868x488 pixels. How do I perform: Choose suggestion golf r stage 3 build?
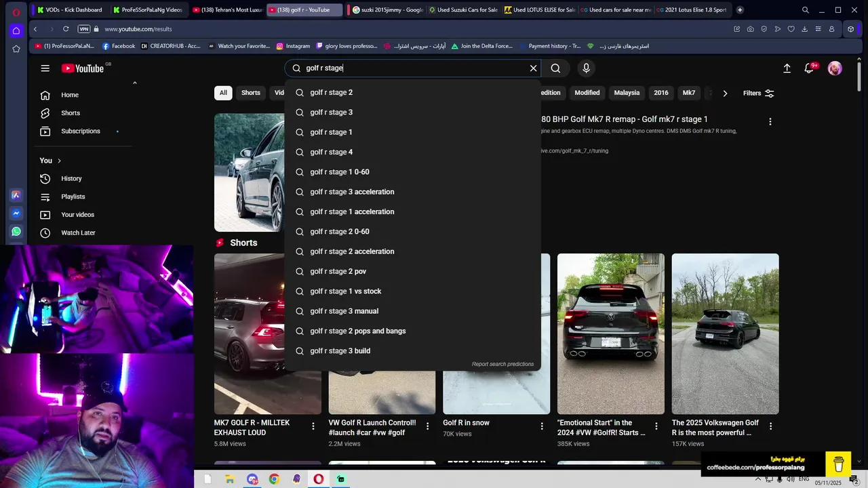point(412,351)
